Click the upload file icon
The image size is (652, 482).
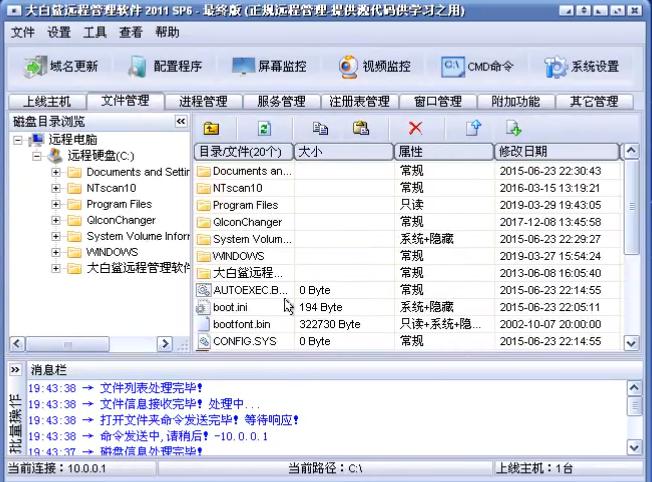[473, 128]
